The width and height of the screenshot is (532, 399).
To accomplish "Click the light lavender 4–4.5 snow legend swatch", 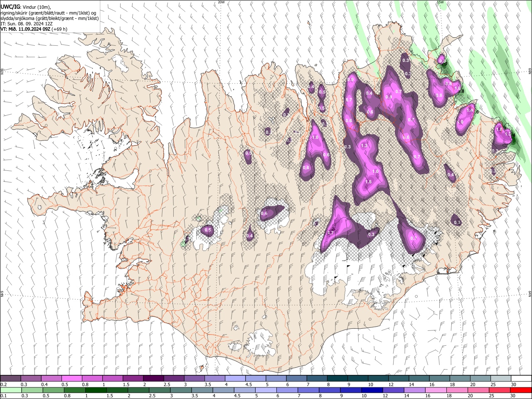I will (x=235, y=378).
